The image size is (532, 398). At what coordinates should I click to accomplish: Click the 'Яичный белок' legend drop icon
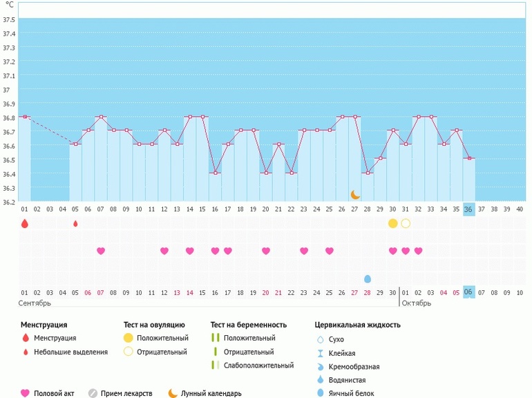pyautogui.click(x=320, y=393)
